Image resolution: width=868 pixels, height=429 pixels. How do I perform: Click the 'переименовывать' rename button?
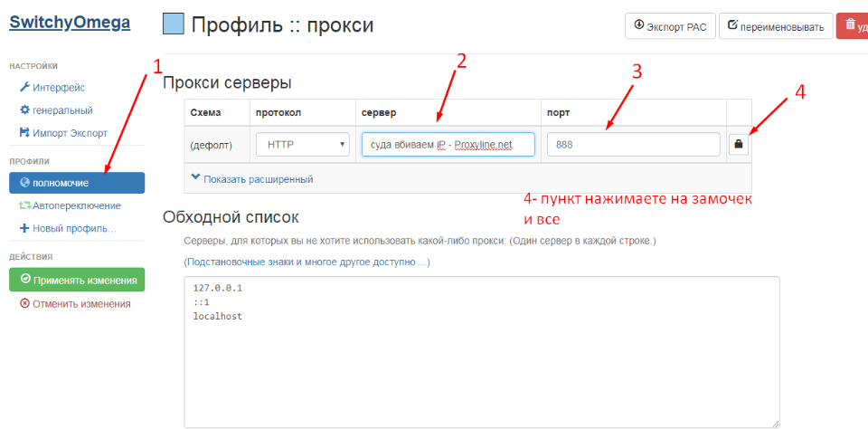tap(774, 26)
